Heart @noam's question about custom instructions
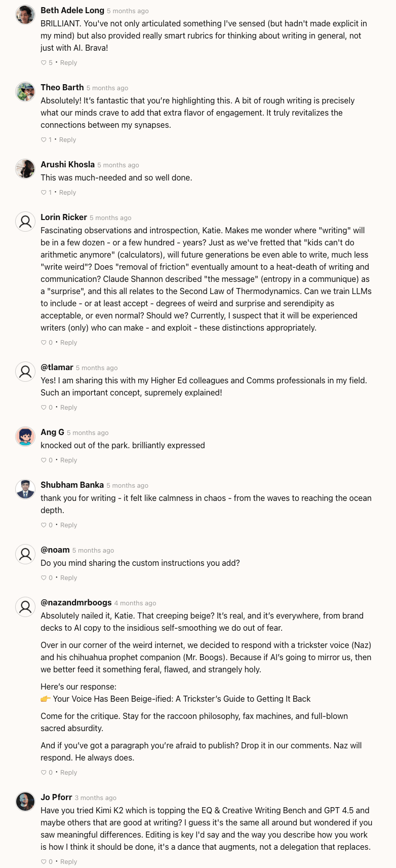Image resolution: width=396 pixels, height=868 pixels. coord(44,578)
